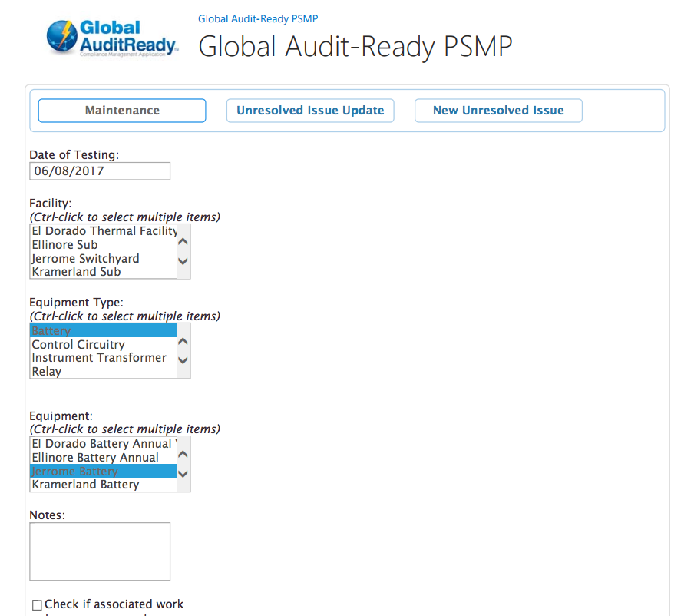The height and width of the screenshot is (616, 694).
Task: Click the Global AuditReady logo
Action: pos(112,38)
